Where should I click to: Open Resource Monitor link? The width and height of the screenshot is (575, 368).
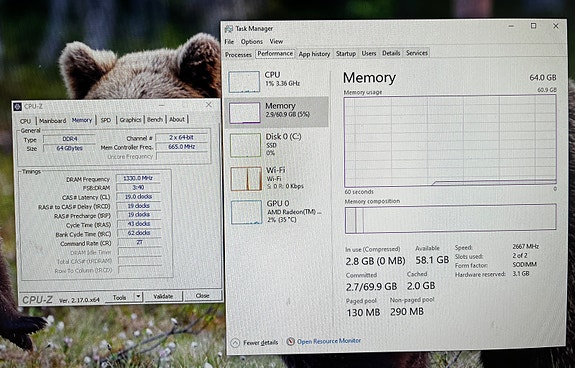[329, 341]
